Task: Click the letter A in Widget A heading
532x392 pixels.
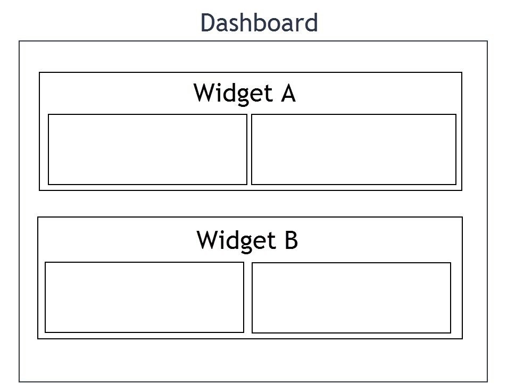Action: pos(288,93)
